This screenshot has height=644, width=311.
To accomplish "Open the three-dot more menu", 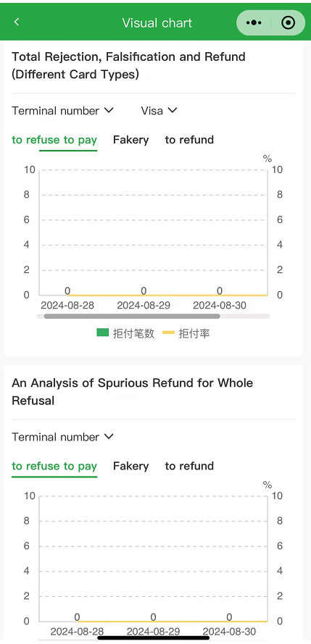I will pyautogui.click(x=254, y=22).
